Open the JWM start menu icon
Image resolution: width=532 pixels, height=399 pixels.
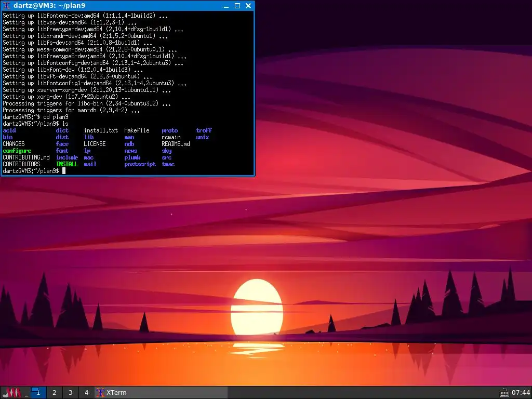click(11, 393)
